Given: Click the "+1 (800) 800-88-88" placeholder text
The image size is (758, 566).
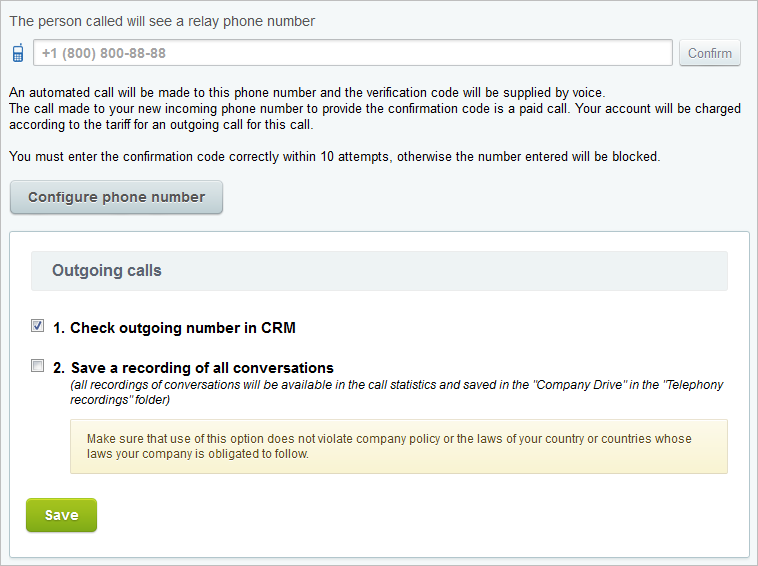Looking at the screenshot, I should 104,53.
